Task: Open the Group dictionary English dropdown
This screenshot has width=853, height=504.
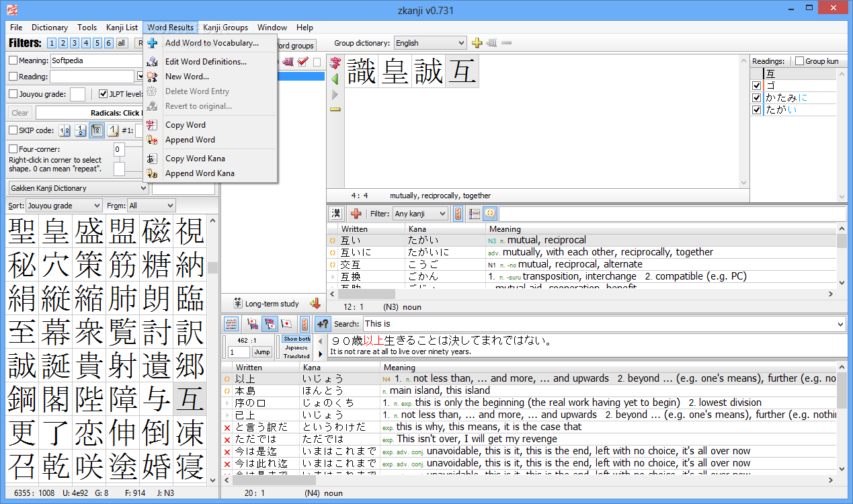Action: tap(430, 43)
